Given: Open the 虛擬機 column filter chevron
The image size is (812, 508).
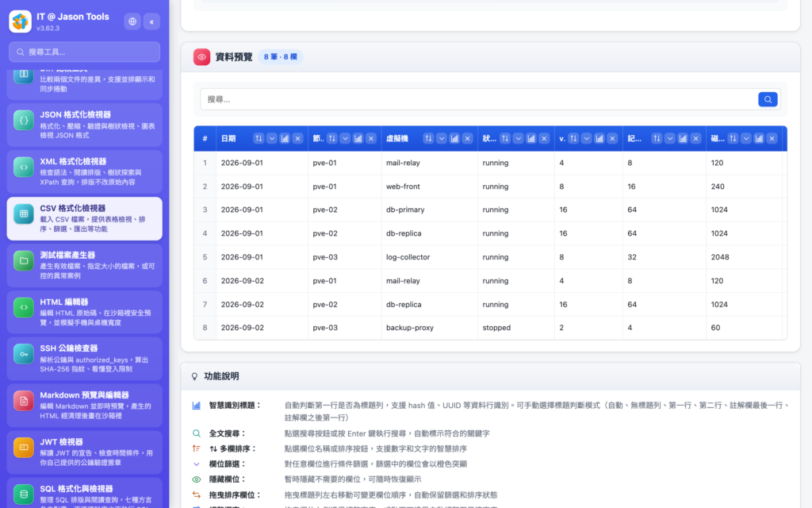Looking at the screenshot, I should (x=442, y=138).
